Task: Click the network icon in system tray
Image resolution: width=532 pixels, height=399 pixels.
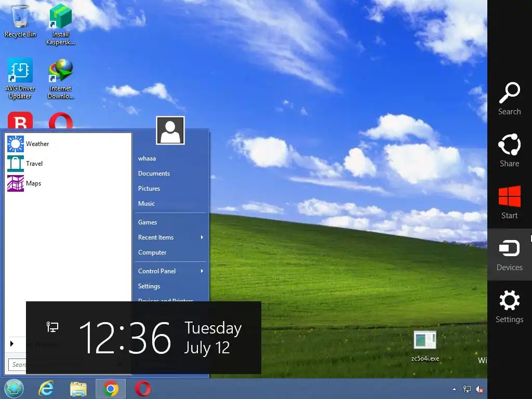Action: click(467, 389)
